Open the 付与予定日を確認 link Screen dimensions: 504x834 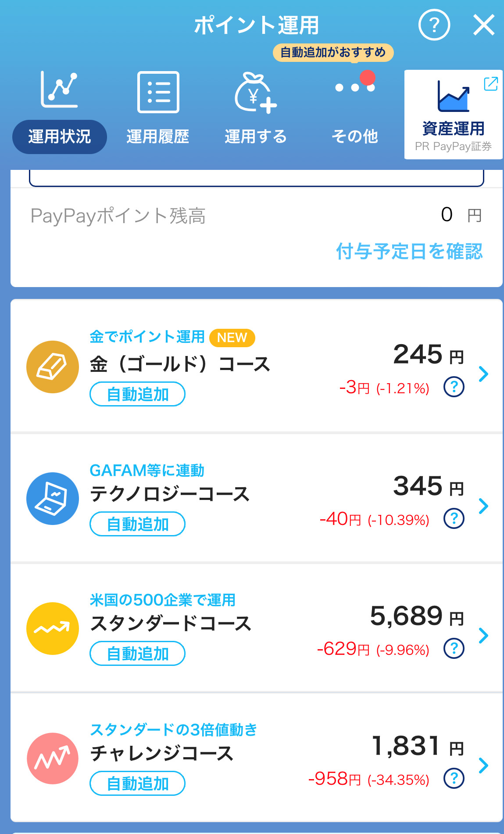point(409,252)
